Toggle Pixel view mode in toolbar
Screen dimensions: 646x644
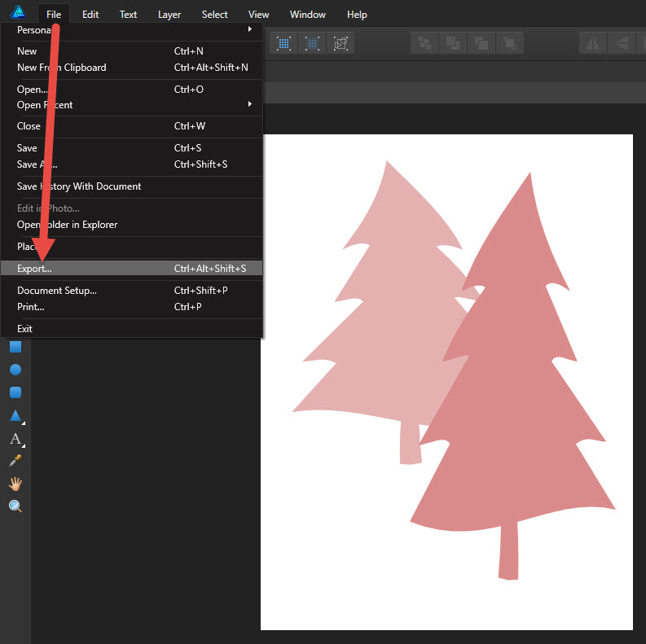coord(284,43)
